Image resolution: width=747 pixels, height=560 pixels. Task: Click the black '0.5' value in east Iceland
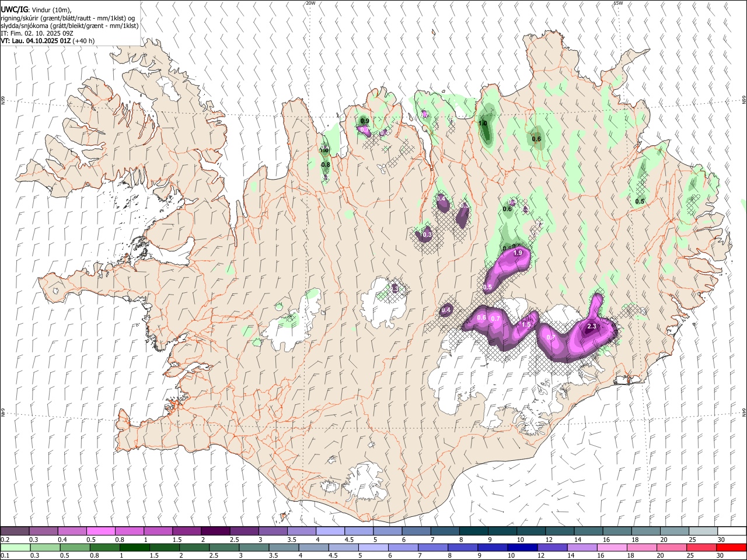640,202
